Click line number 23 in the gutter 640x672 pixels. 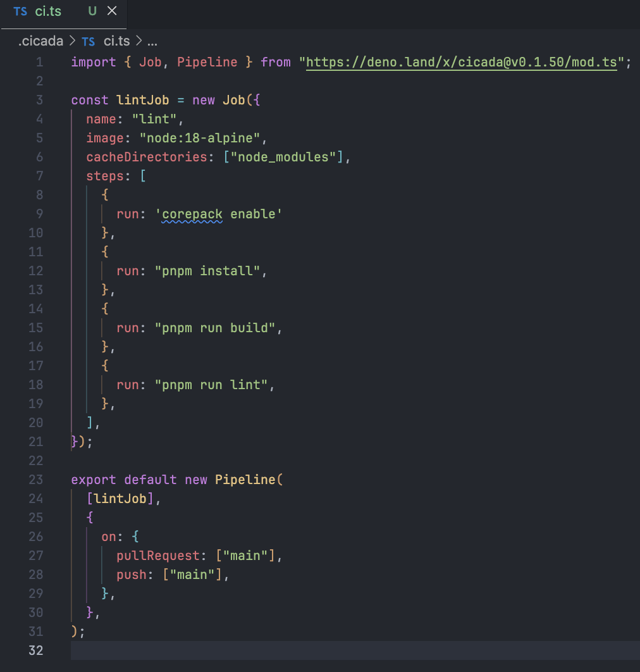[x=36, y=480]
